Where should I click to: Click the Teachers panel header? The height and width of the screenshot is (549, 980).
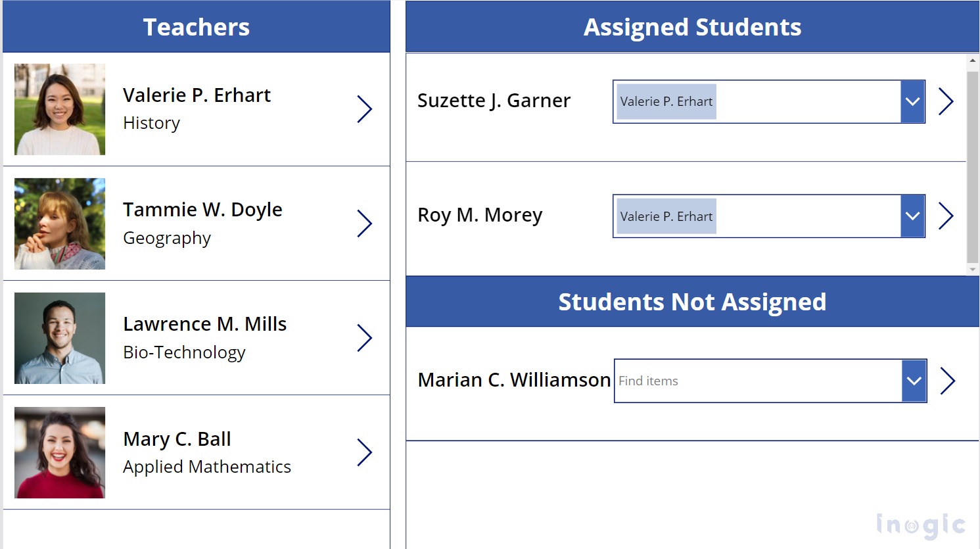[196, 27]
